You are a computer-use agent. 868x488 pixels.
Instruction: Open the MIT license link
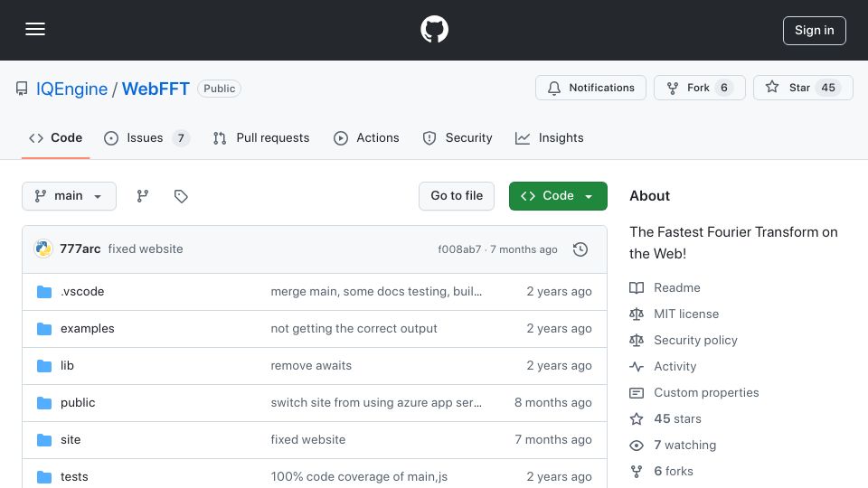(686, 314)
